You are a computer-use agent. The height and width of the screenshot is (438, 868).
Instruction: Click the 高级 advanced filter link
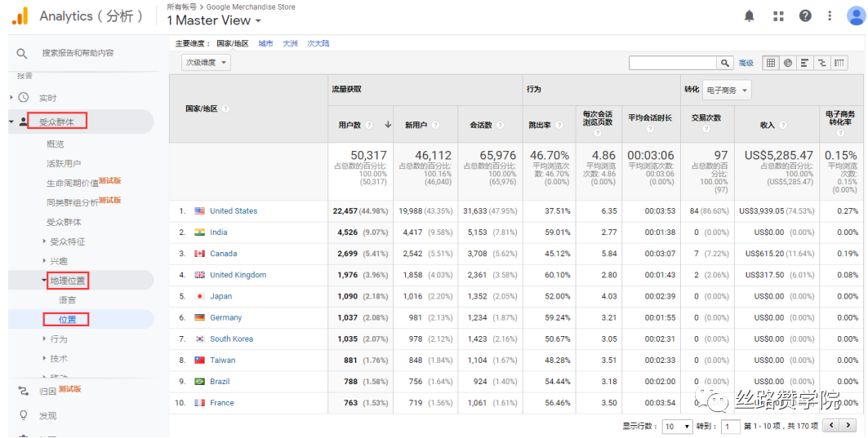[746, 63]
